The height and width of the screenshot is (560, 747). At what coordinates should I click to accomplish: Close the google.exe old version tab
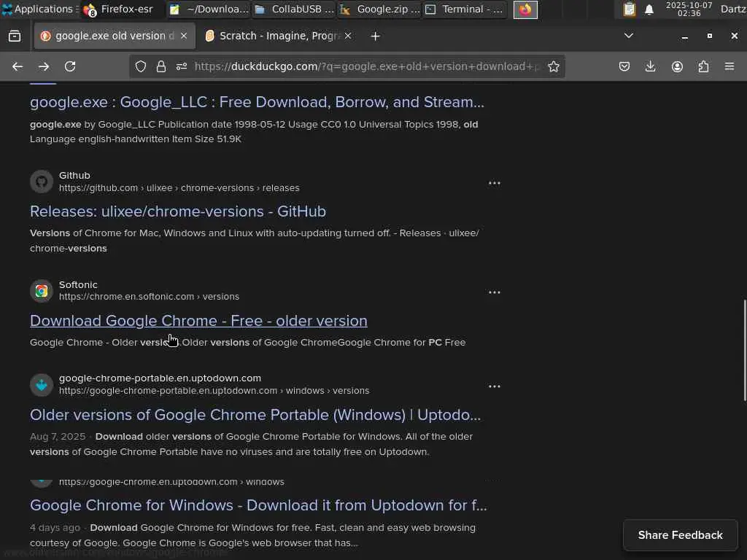point(184,36)
